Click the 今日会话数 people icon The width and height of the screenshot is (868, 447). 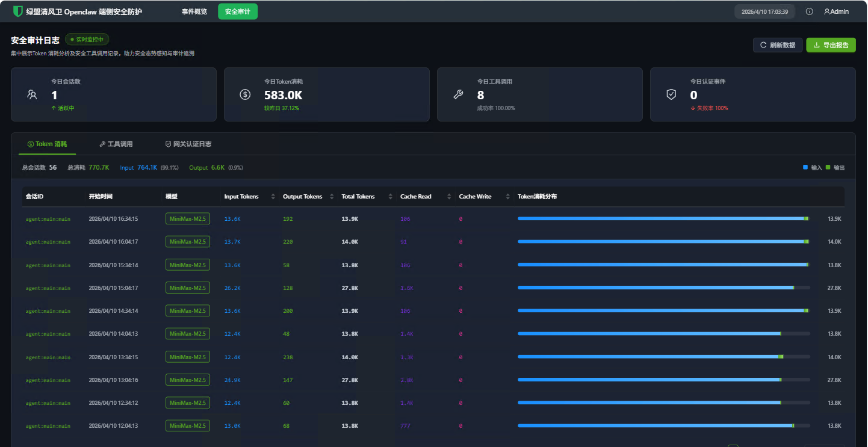32,94
